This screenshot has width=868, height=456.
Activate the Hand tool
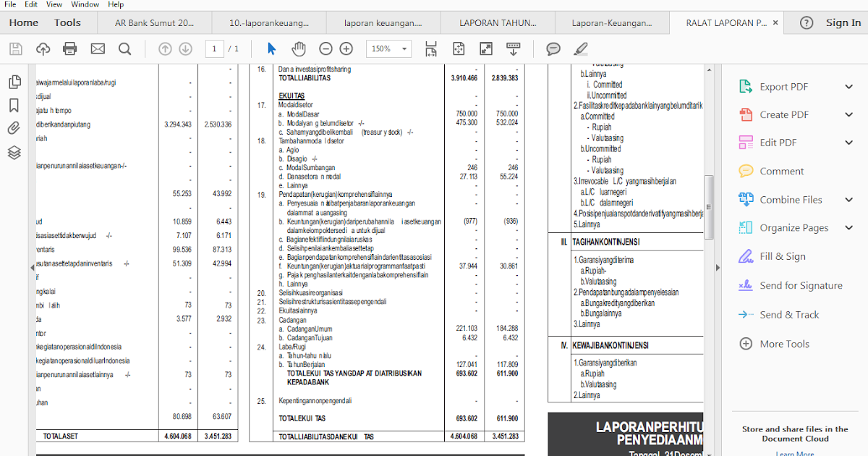coord(298,48)
